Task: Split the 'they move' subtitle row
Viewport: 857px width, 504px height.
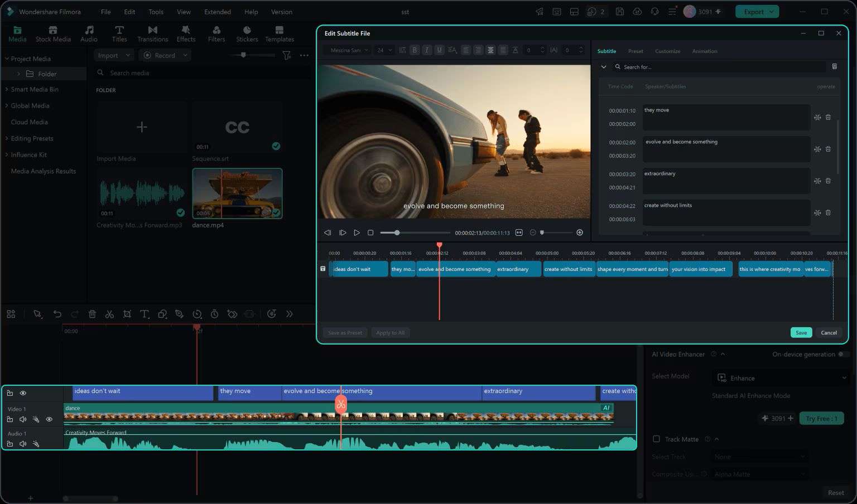Action: (817, 117)
